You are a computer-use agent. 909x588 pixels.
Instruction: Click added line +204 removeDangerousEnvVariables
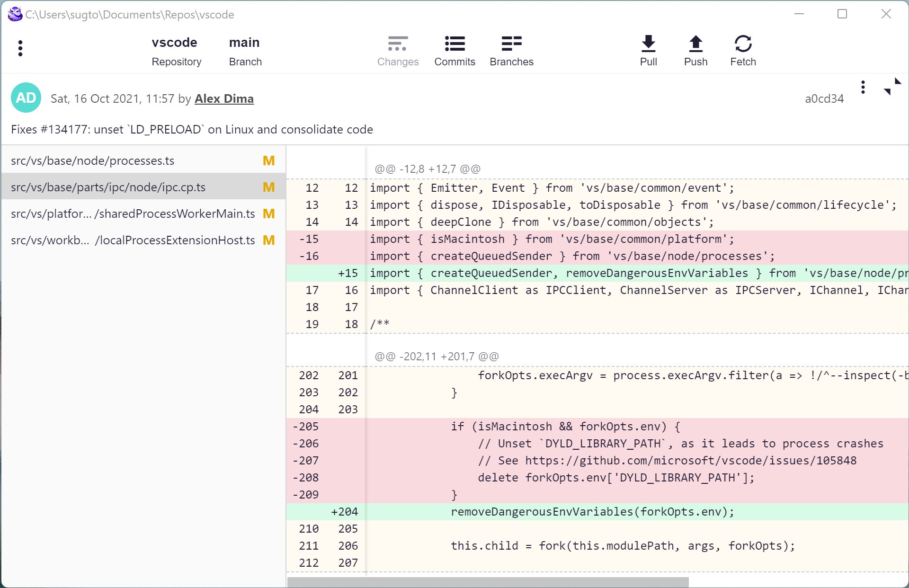pos(592,512)
